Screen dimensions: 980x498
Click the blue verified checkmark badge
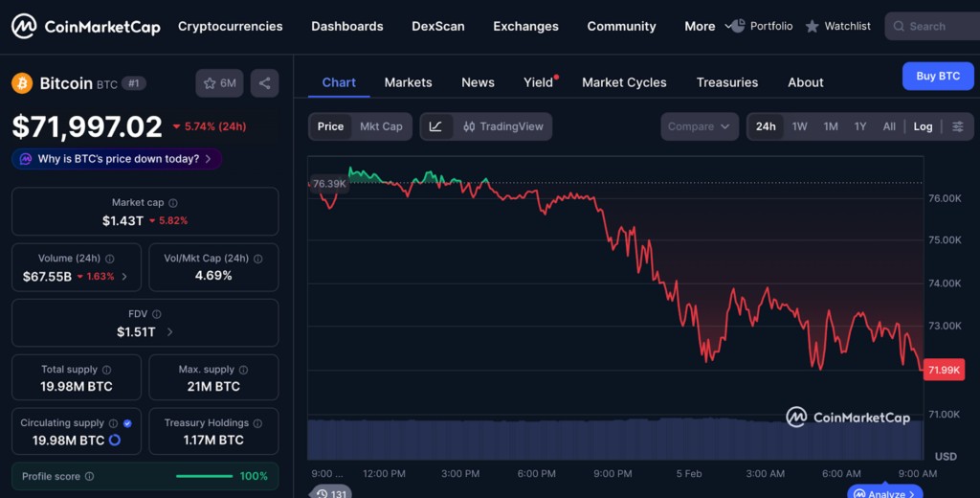(x=127, y=423)
